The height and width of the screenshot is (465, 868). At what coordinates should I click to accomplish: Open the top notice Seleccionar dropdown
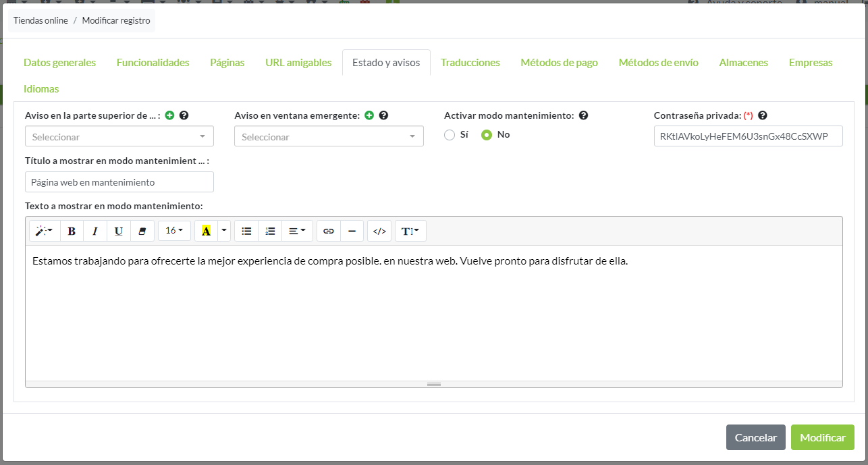pos(119,136)
